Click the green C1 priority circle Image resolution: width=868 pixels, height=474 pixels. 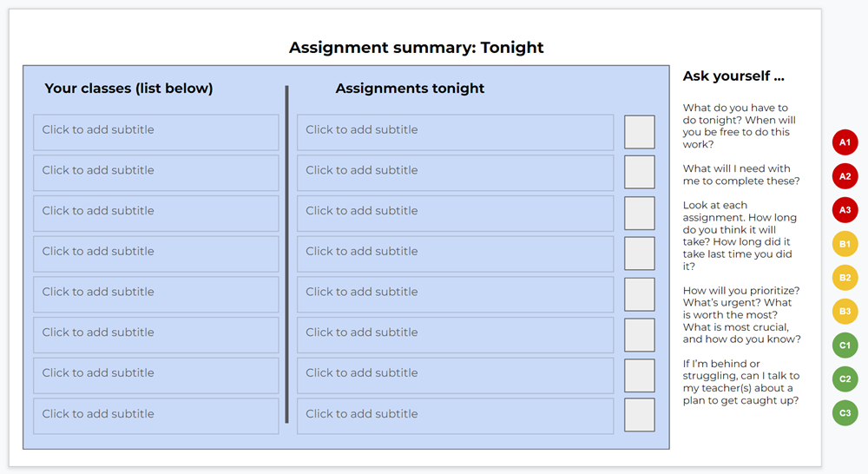845,345
